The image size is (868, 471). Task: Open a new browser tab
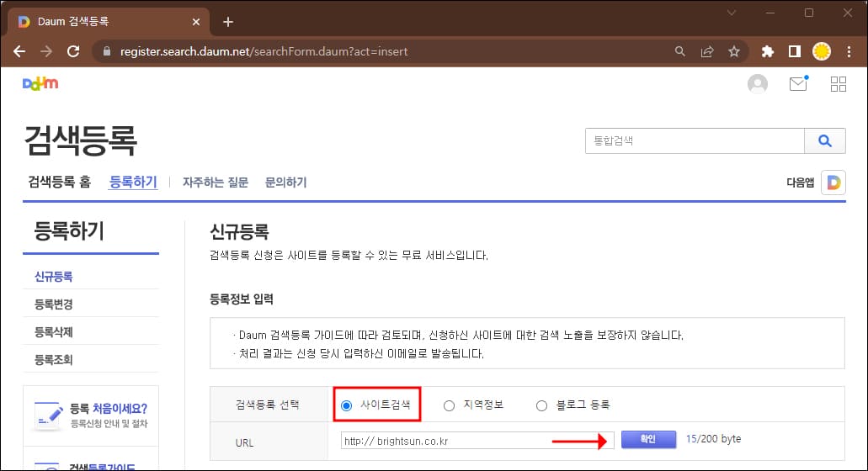tap(228, 22)
